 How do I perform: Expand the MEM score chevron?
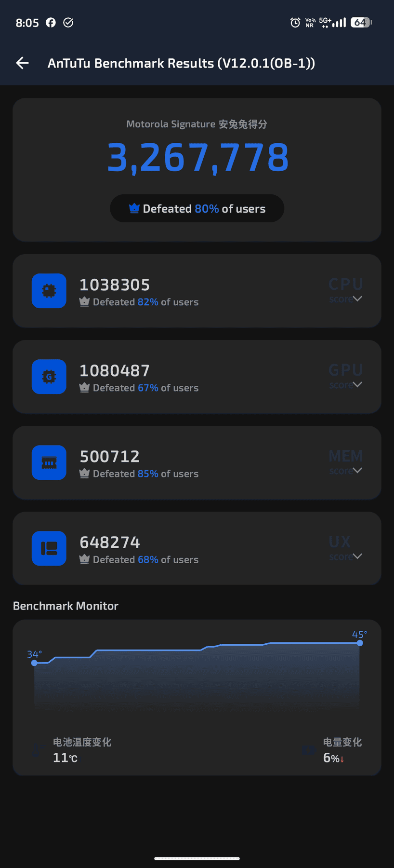(357, 471)
